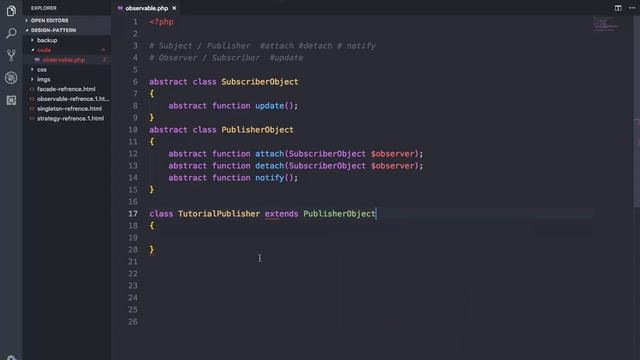Image resolution: width=640 pixels, height=360 pixels.
Task: Open Source Control view
Action: pos(11,55)
